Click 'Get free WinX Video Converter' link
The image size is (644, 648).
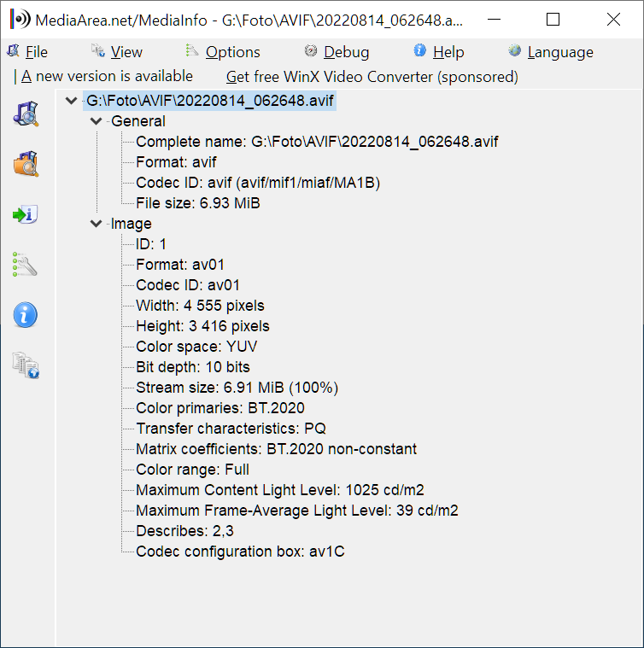pos(372,77)
